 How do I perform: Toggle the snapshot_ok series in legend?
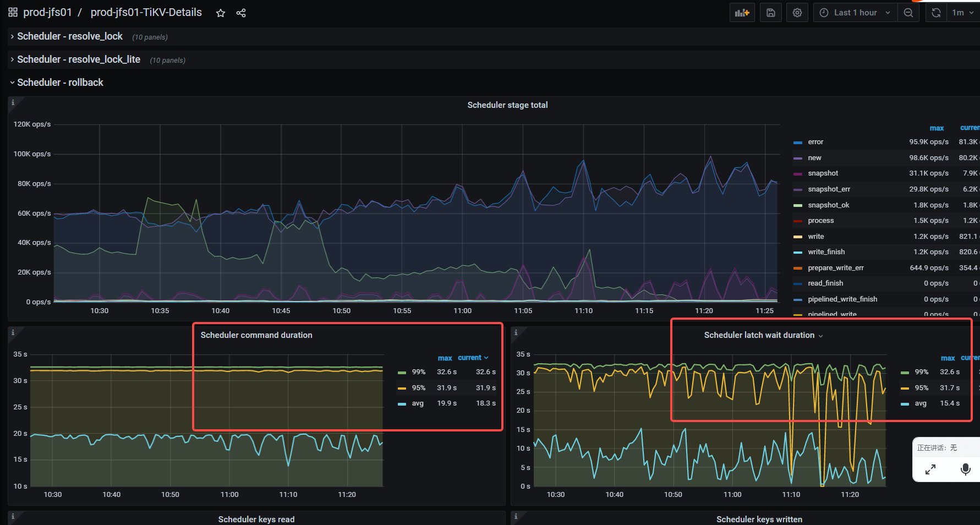coord(828,205)
